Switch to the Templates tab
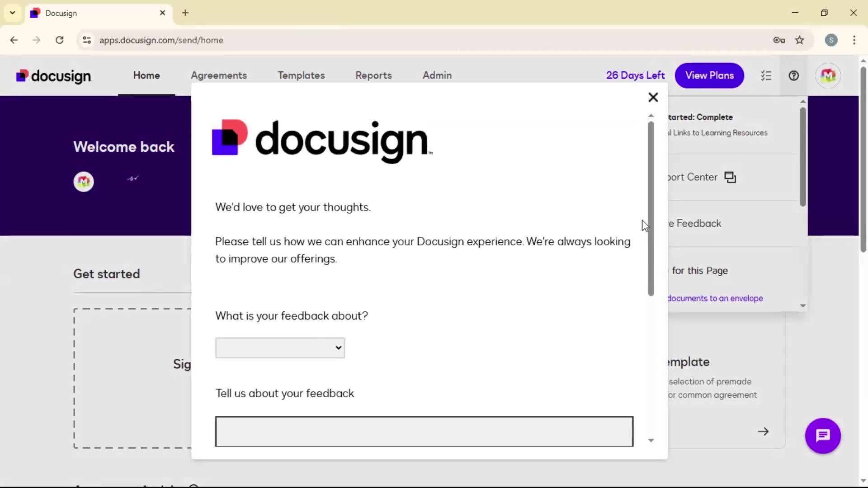Image resolution: width=868 pixels, height=488 pixels. (301, 75)
